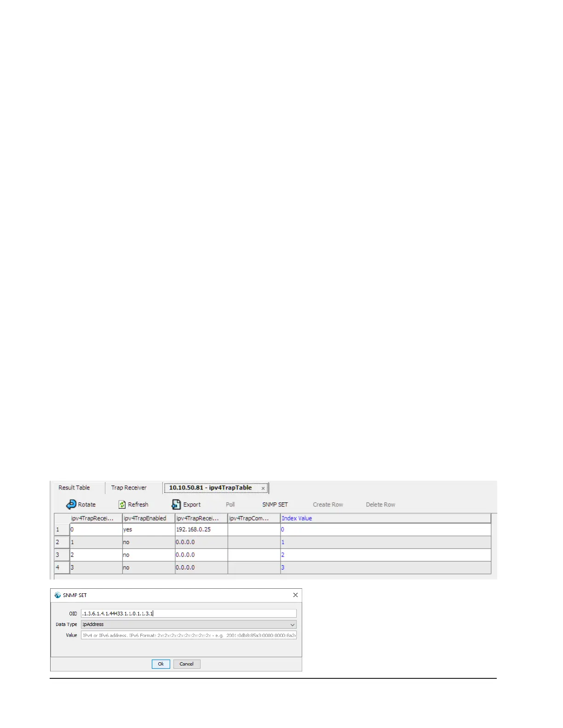Click SNMP SET in the toolbar
Image resolution: width=563 pixels, height=728 pixels.
[x=275, y=505]
